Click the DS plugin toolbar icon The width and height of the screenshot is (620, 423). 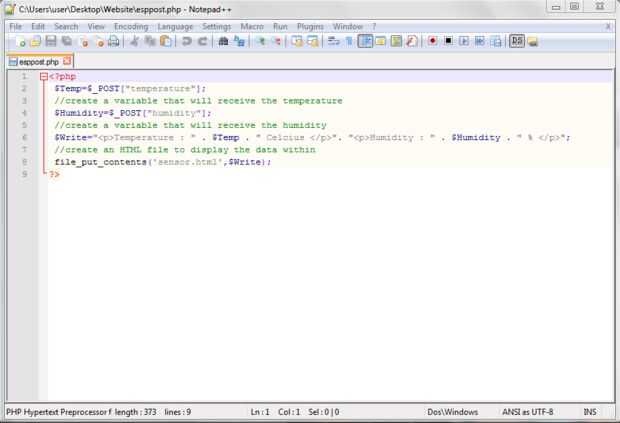[x=517, y=41]
